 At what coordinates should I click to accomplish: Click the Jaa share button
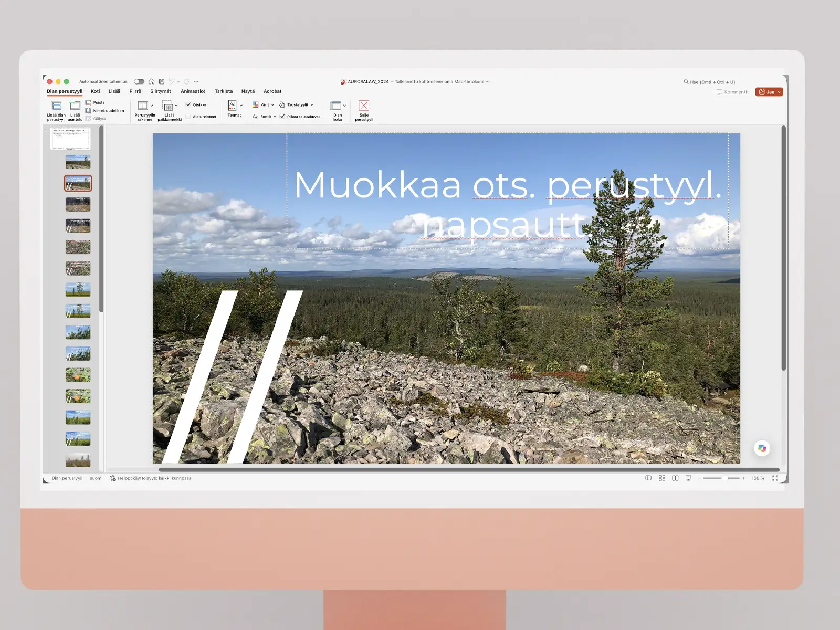point(769,92)
